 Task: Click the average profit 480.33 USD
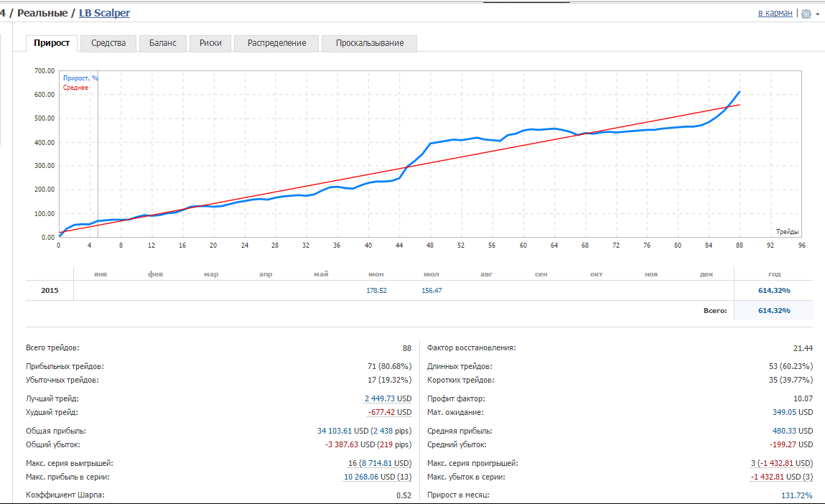click(x=793, y=431)
